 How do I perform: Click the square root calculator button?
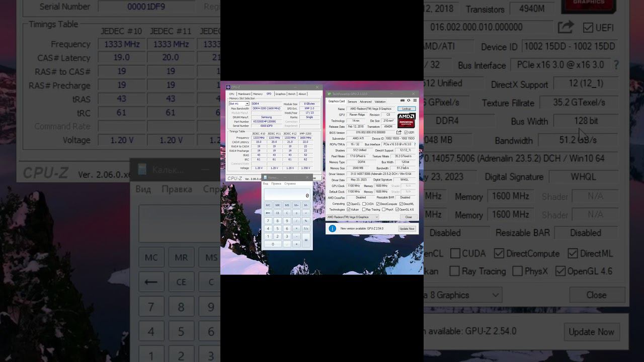[x=306, y=213]
